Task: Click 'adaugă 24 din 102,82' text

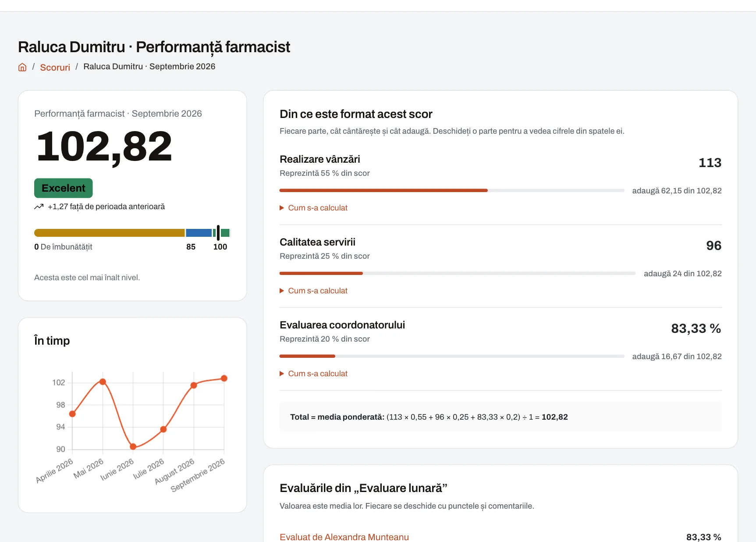Action: (x=682, y=274)
